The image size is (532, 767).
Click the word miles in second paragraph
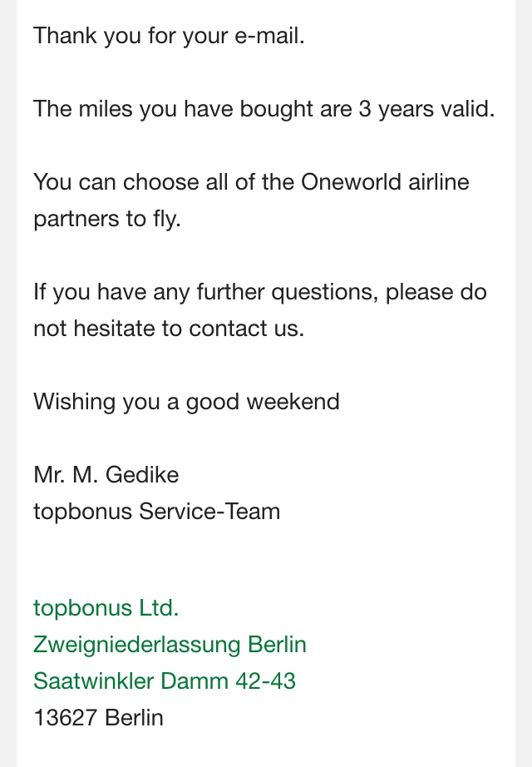106,109
